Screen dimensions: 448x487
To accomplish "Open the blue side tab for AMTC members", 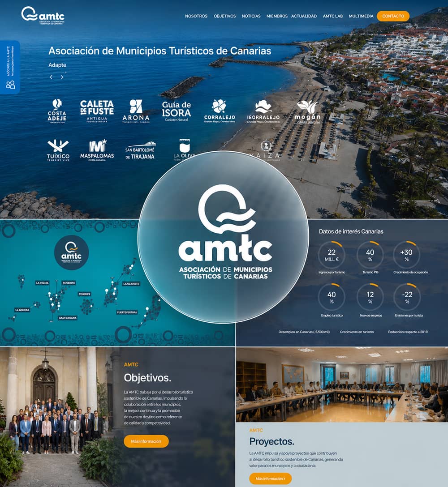I will [x=10, y=67].
